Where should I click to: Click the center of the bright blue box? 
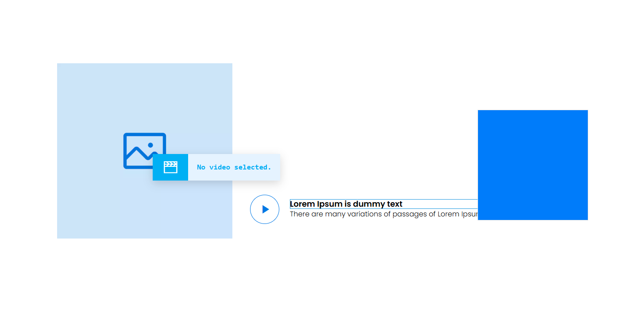pos(532,165)
